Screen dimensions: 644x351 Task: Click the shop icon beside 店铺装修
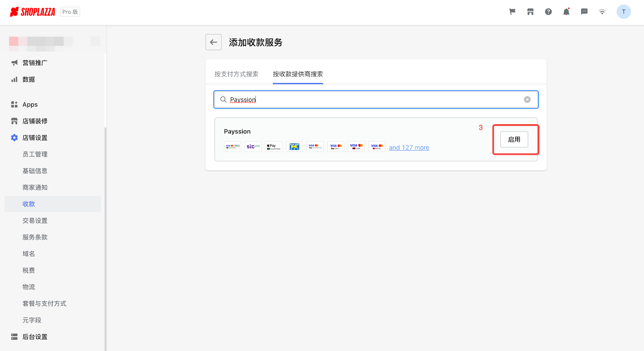[x=14, y=121]
